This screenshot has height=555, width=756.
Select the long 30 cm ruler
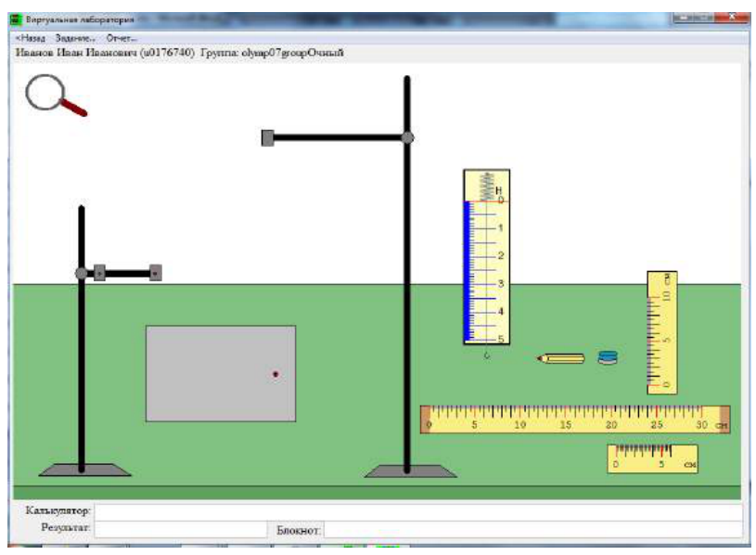[575, 419]
